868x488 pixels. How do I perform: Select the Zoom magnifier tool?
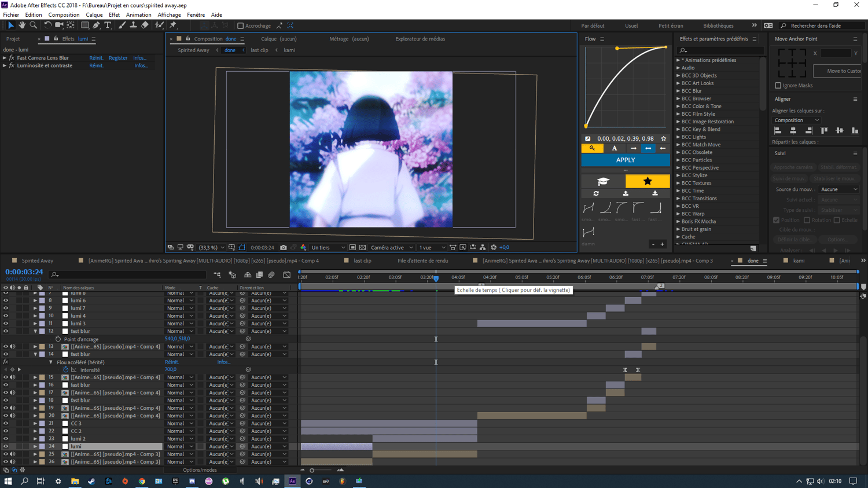[x=34, y=25]
